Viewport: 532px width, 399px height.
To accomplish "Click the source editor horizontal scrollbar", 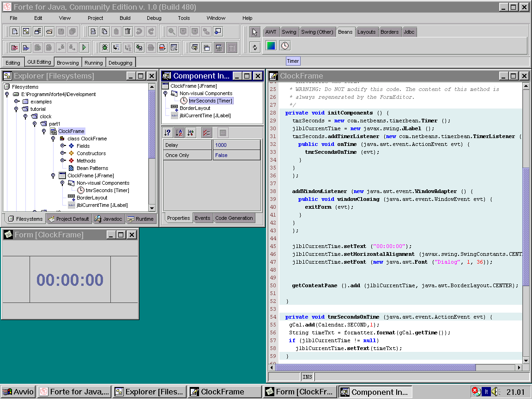I will pyautogui.click(x=375, y=368).
